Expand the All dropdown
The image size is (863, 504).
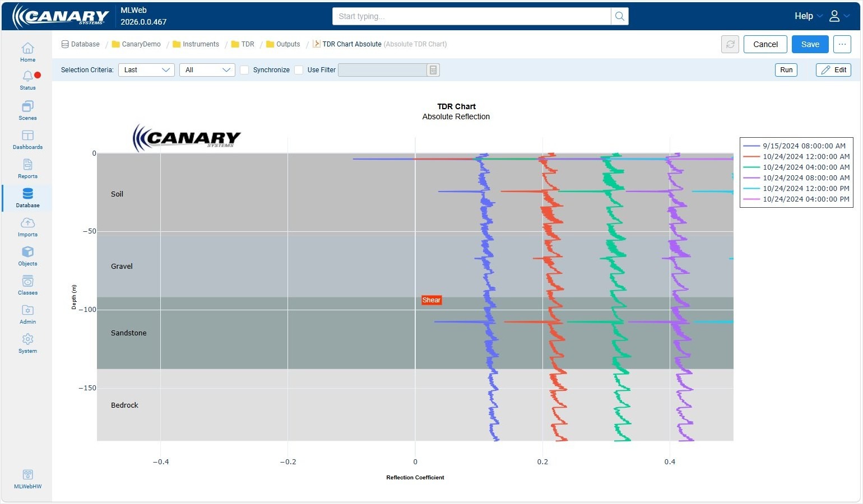pos(207,70)
